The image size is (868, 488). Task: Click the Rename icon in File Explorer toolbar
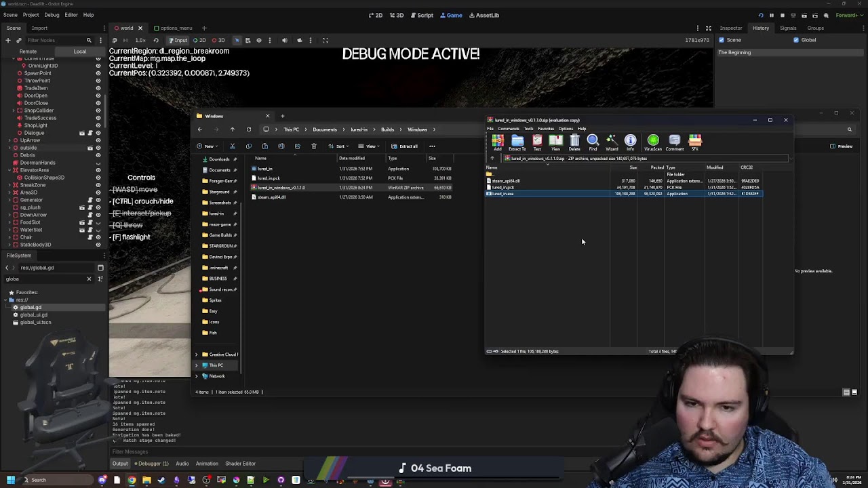tap(281, 146)
